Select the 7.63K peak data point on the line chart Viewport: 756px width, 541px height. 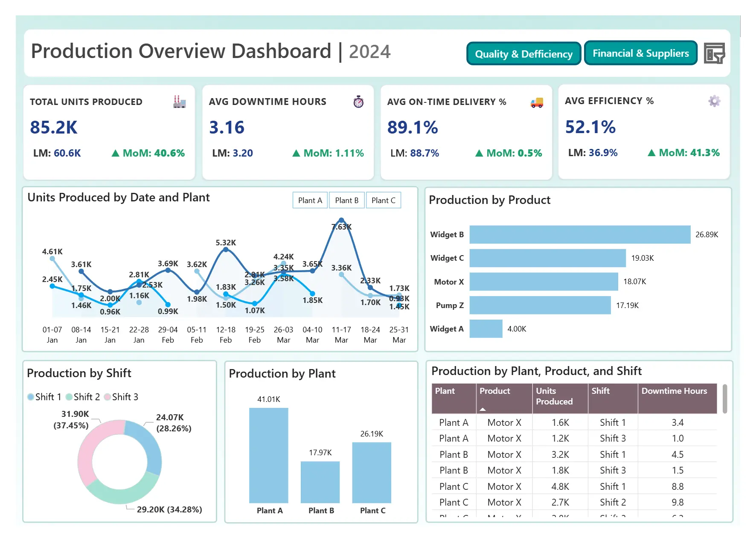341,219
